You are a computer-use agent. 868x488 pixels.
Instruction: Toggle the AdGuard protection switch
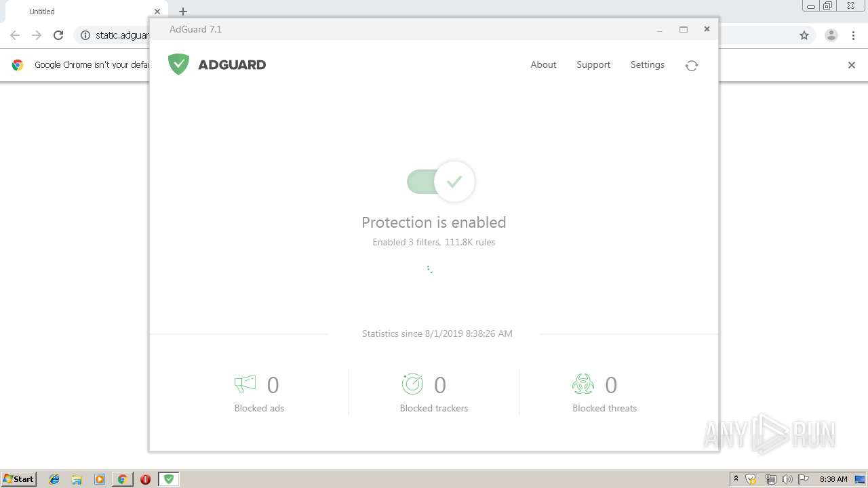coord(441,182)
